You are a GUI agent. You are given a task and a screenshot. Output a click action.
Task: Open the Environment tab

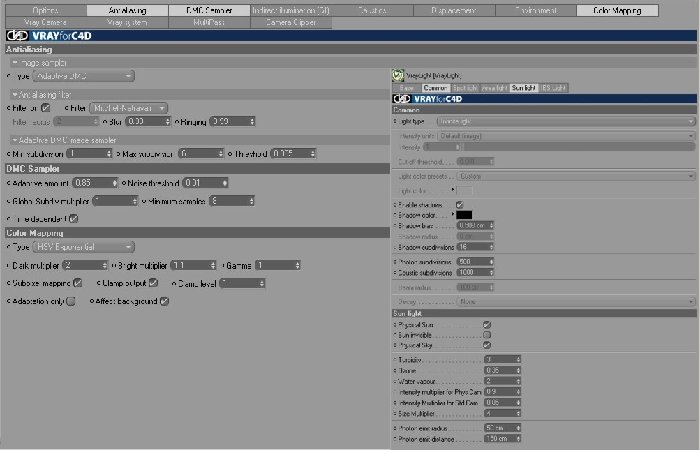[x=536, y=10]
